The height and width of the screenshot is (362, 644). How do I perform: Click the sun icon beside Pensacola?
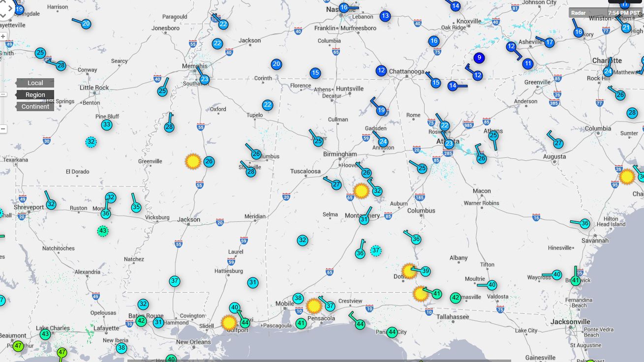coord(314,306)
